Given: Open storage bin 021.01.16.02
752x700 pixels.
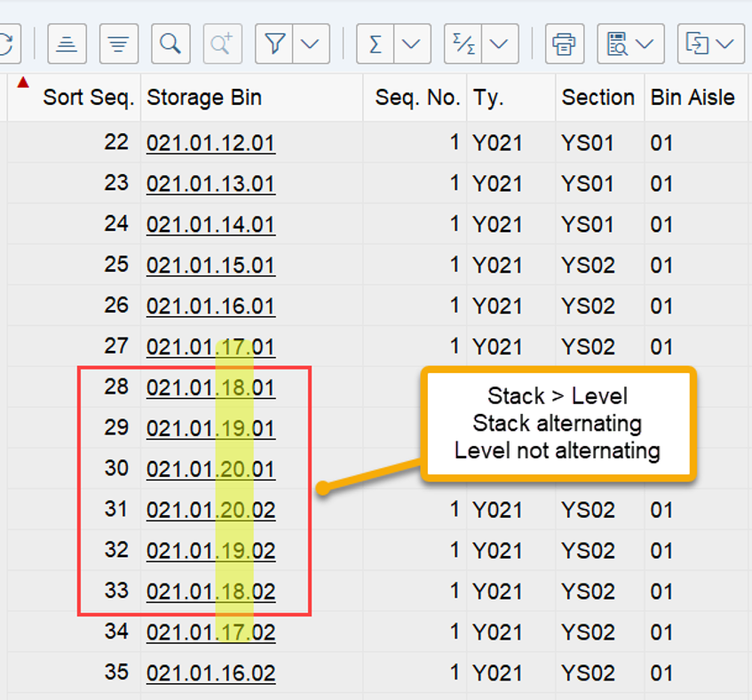Looking at the screenshot, I should pyautogui.click(x=210, y=673).
